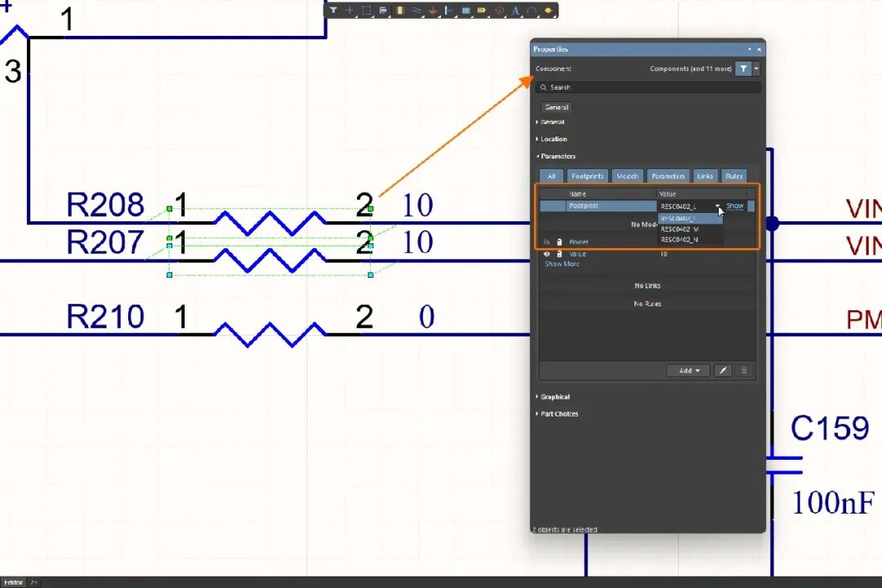Toggle lock icon on Power parameter
This screenshot has height=588, width=882.
(x=559, y=242)
